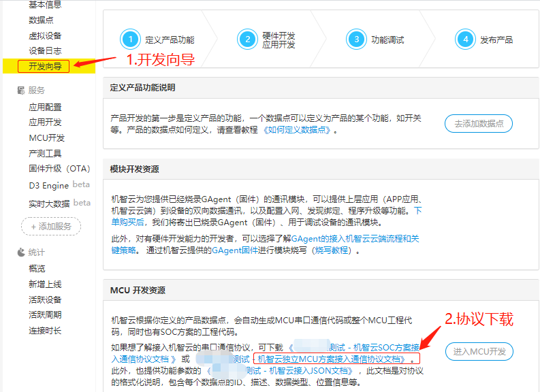Download 机智云独立MCU方案接入通信协议文档 link
Screen dimensions: 540x392
pos(332,359)
